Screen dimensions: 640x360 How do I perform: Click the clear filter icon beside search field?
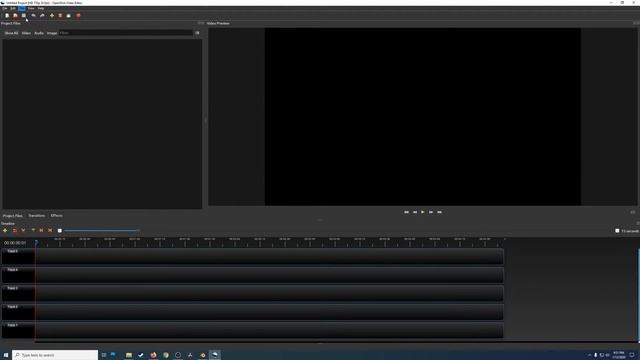pyautogui.click(x=197, y=33)
